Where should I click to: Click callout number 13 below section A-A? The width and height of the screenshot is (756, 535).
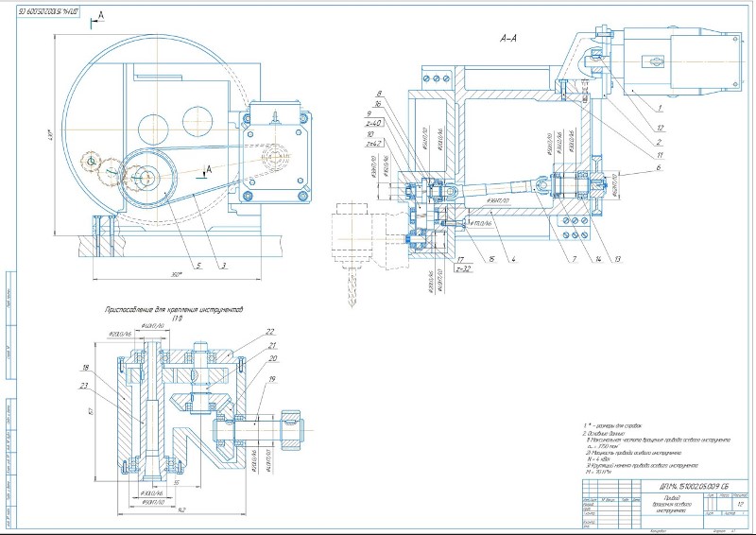(617, 259)
